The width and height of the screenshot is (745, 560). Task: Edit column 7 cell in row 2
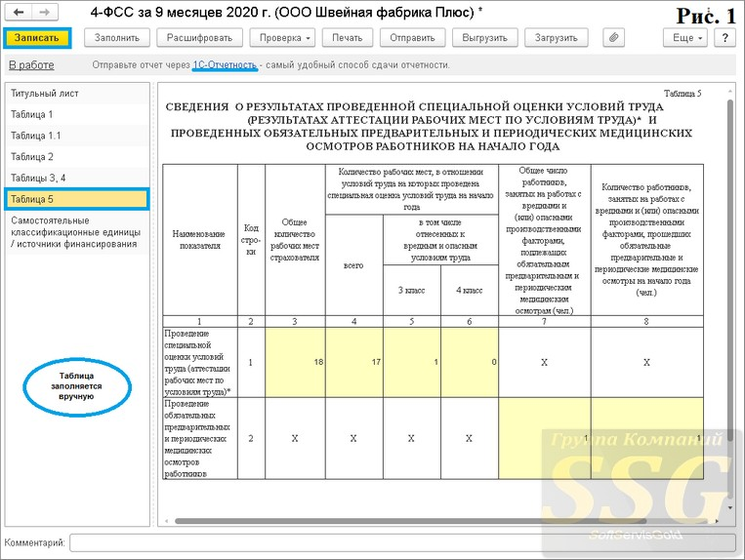pyautogui.click(x=545, y=438)
